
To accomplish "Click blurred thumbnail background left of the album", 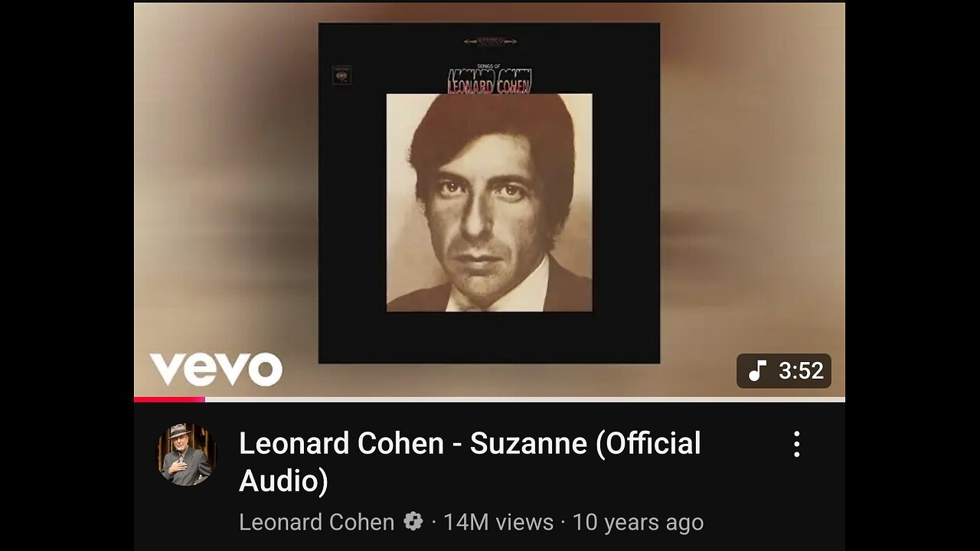I will [226, 191].
